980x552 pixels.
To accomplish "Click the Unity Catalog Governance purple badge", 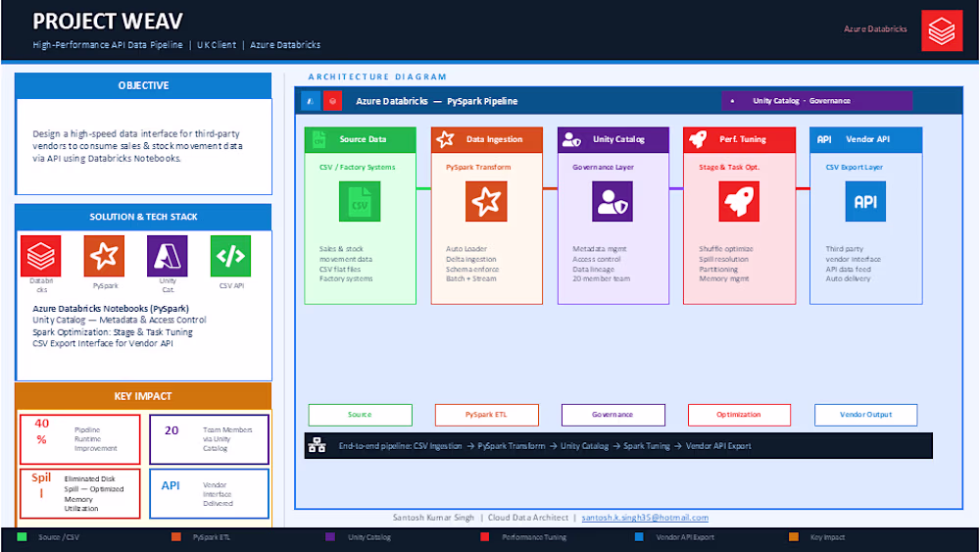I will [817, 101].
